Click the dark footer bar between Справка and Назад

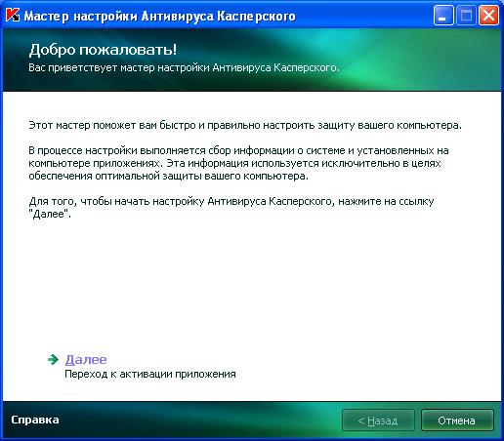coord(200,421)
